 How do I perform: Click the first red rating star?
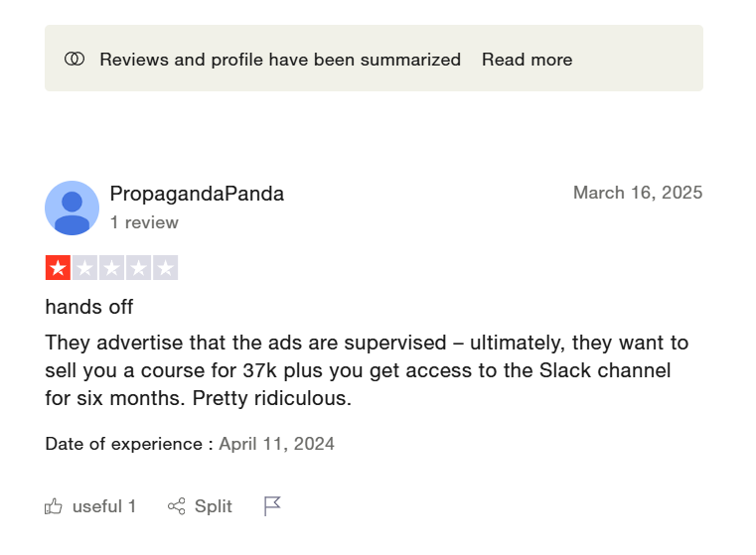[x=58, y=268]
